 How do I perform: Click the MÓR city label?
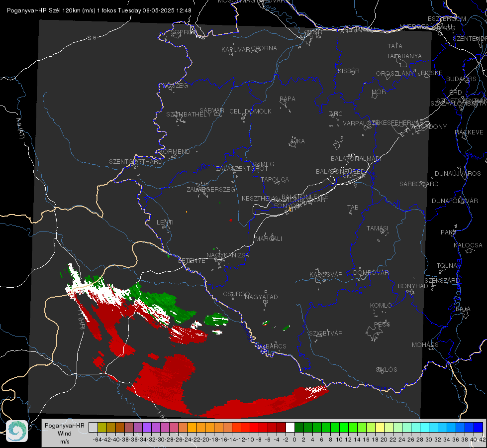pos(379,92)
